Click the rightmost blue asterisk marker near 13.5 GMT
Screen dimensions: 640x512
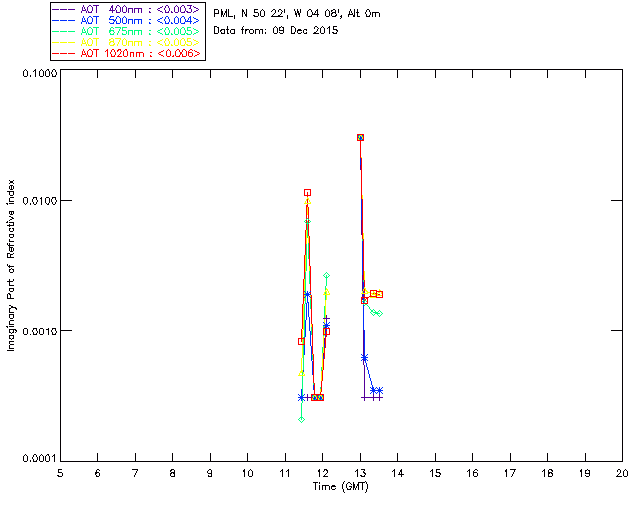click(380, 391)
